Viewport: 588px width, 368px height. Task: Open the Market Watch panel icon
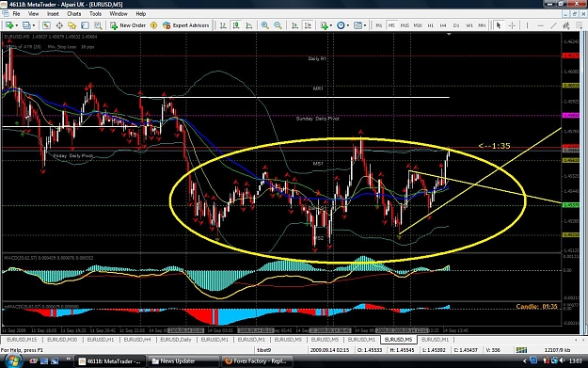pyautogui.click(x=46, y=25)
